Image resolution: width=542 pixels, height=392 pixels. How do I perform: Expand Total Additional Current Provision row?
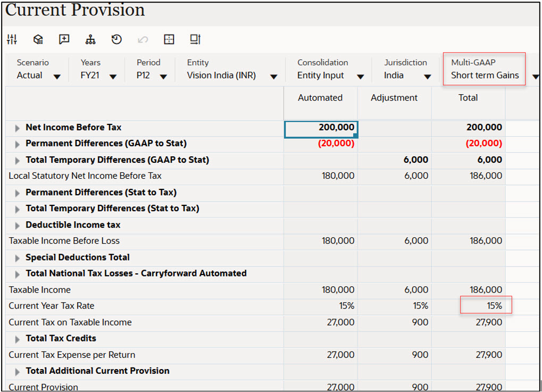coord(17,372)
